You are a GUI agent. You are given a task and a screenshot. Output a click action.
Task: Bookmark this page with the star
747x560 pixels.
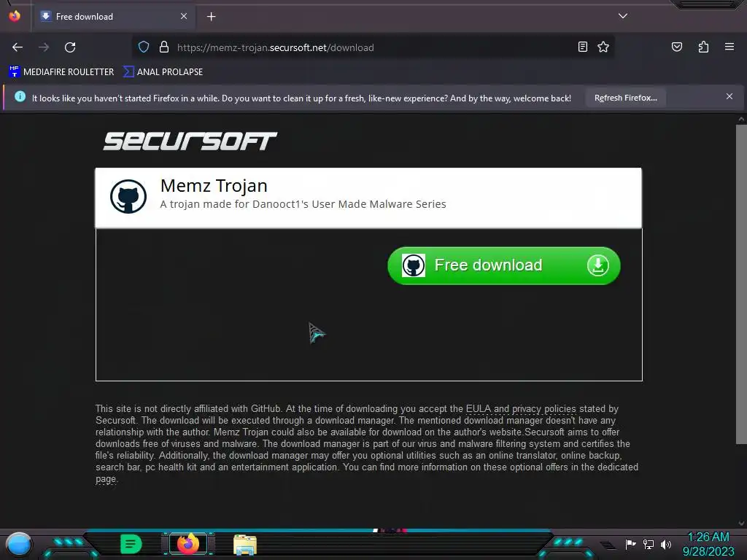603,47
